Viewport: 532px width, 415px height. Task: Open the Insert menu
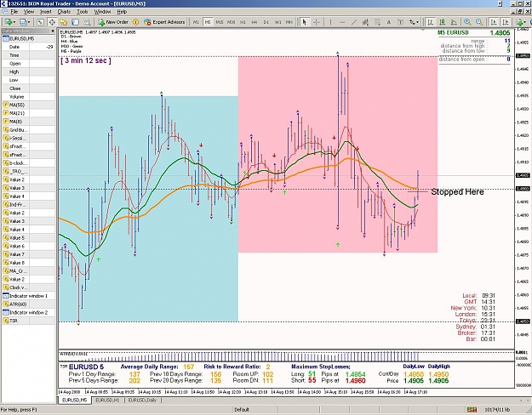tap(46, 12)
